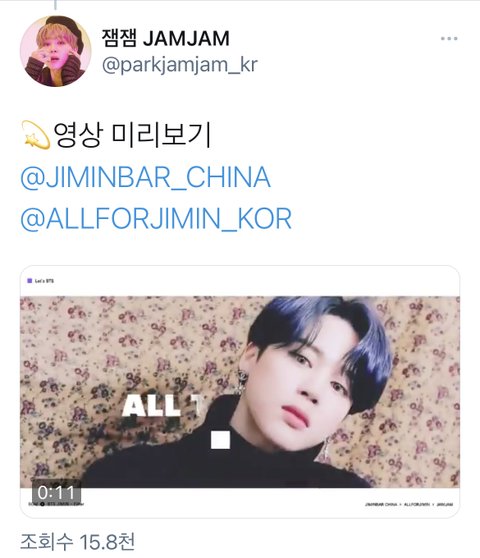
Task: Click the shooting star emoji in tweet
Action: (x=36, y=135)
